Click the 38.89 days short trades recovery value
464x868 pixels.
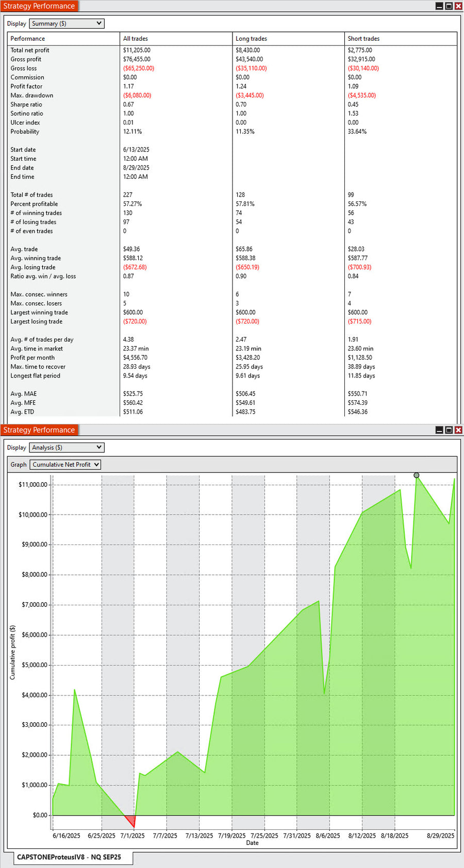[361, 367]
